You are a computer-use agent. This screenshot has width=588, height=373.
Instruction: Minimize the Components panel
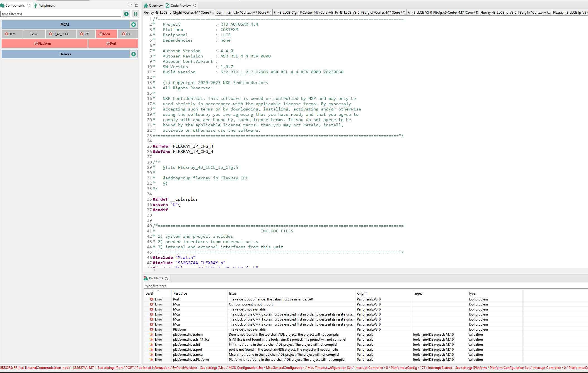[130, 5]
